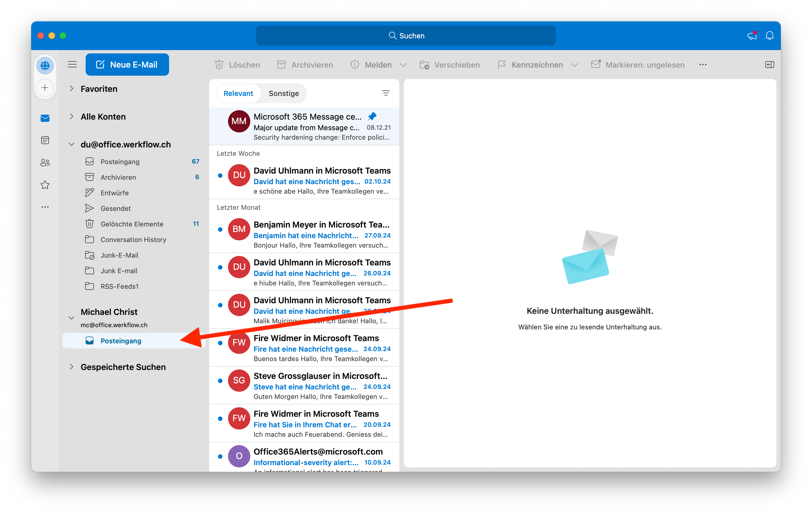The image size is (812, 513).
Task: Click the Suchen search field
Action: [406, 35]
